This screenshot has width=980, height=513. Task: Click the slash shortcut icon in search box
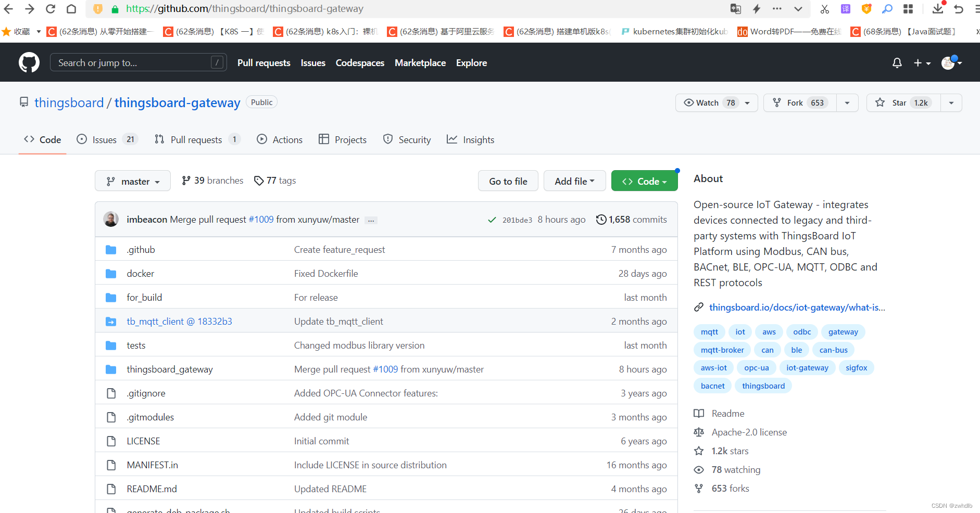[x=217, y=62]
